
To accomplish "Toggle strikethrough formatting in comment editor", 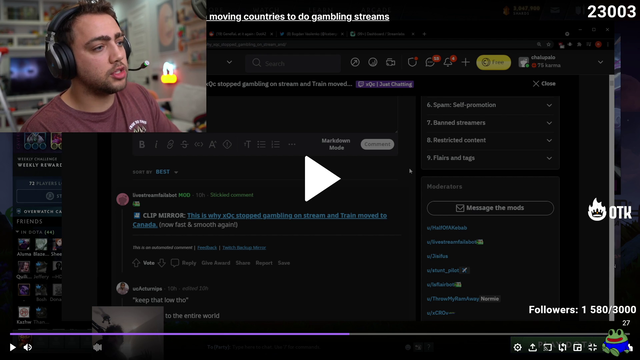I will click(x=184, y=144).
